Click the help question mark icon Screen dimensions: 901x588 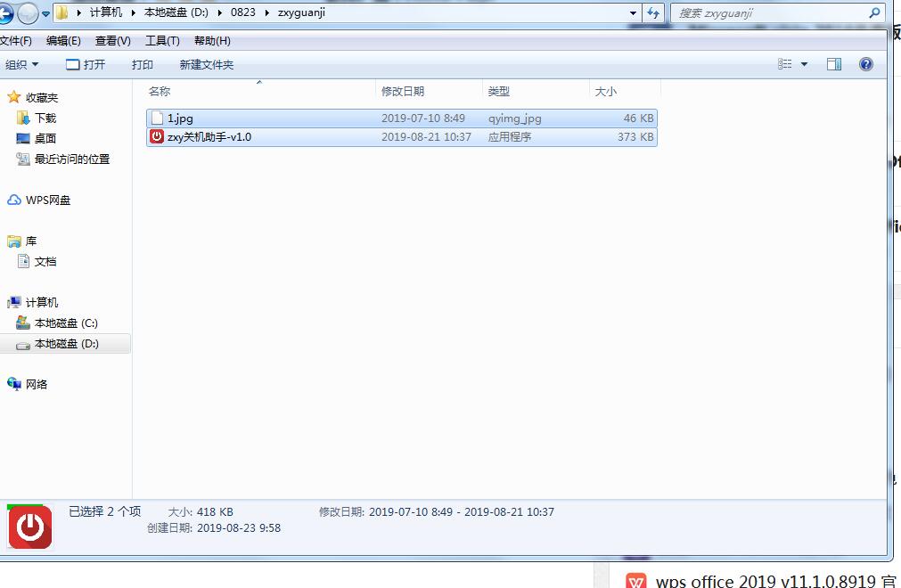pos(865,64)
